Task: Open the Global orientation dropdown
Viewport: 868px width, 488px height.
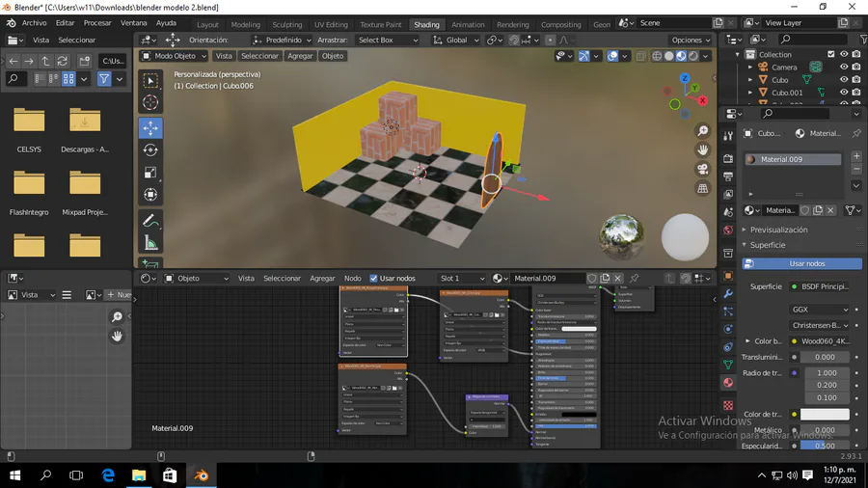Action: tap(455, 40)
